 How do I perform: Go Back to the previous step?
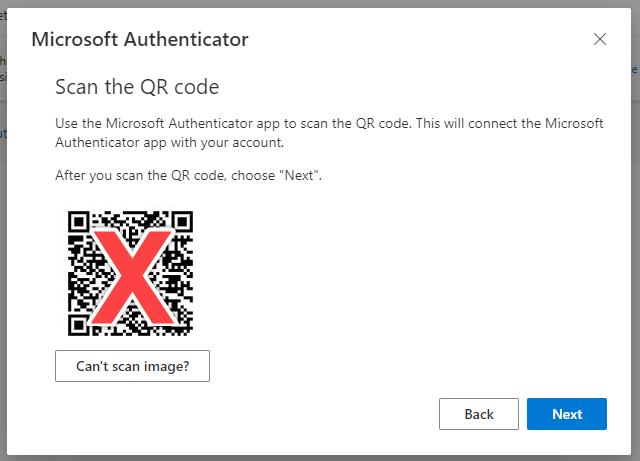pos(479,414)
